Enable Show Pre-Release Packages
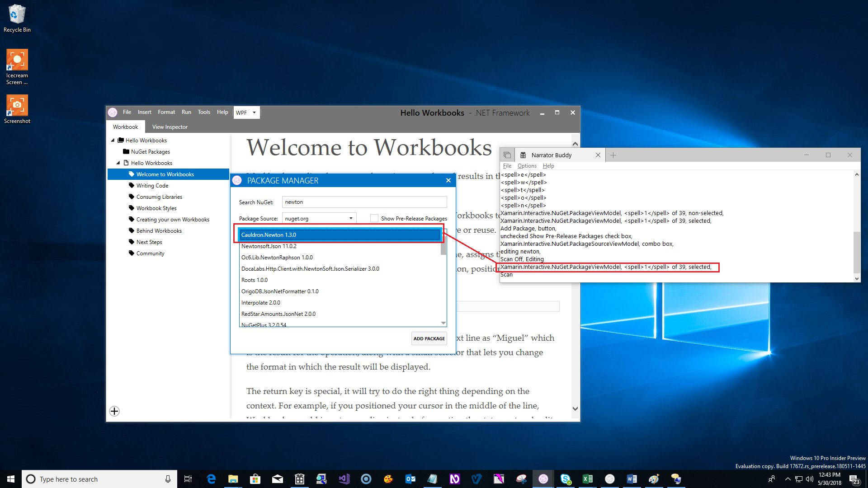 click(x=374, y=218)
